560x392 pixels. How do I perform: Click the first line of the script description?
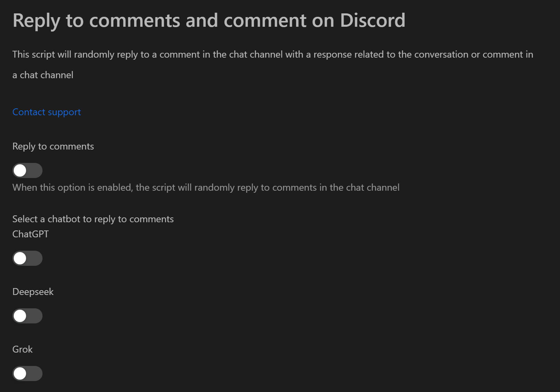273,55
